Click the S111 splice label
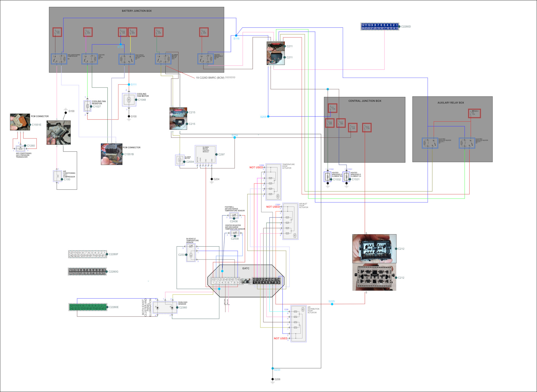The image size is (537, 392). [134, 84]
